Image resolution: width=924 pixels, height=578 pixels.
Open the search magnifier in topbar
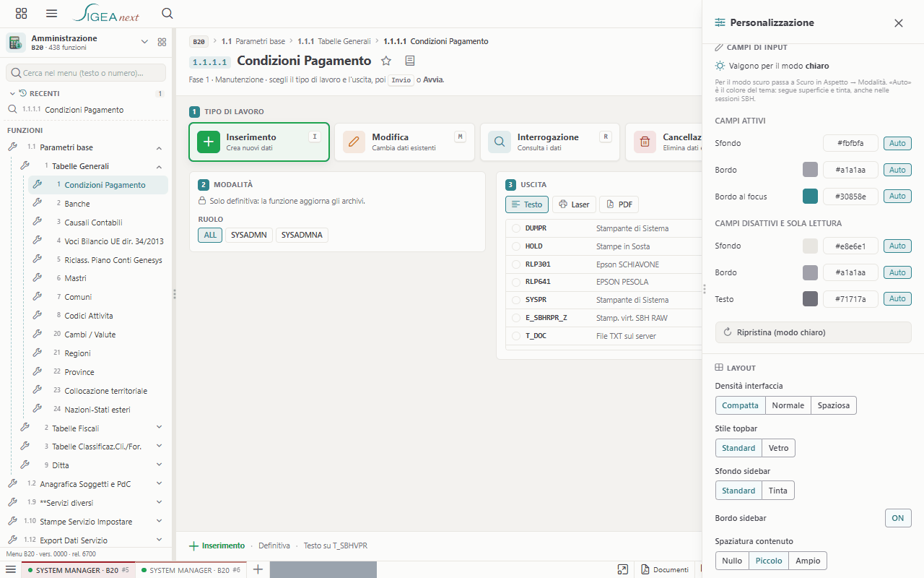(x=167, y=13)
